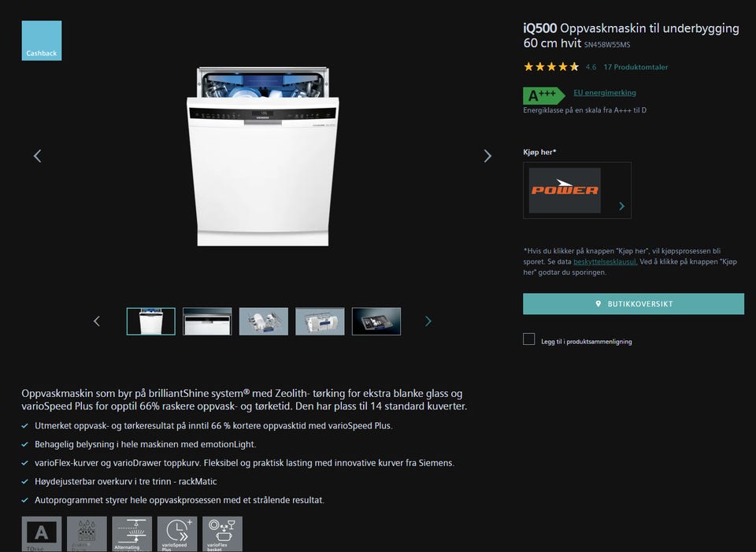Select the second thumbnail showing the control panel
756x552 pixels.
pyautogui.click(x=207, y=321)
